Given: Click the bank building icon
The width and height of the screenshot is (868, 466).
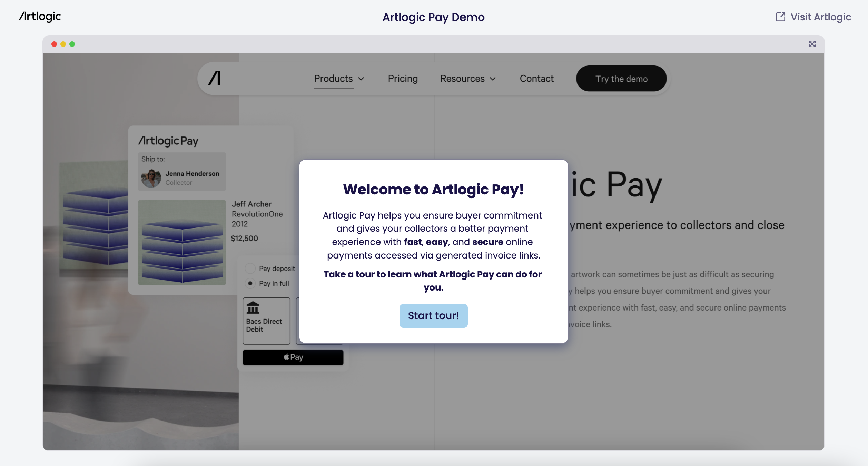Looking at the screenshot, I should pyautogui.click(x=253, y=308).
